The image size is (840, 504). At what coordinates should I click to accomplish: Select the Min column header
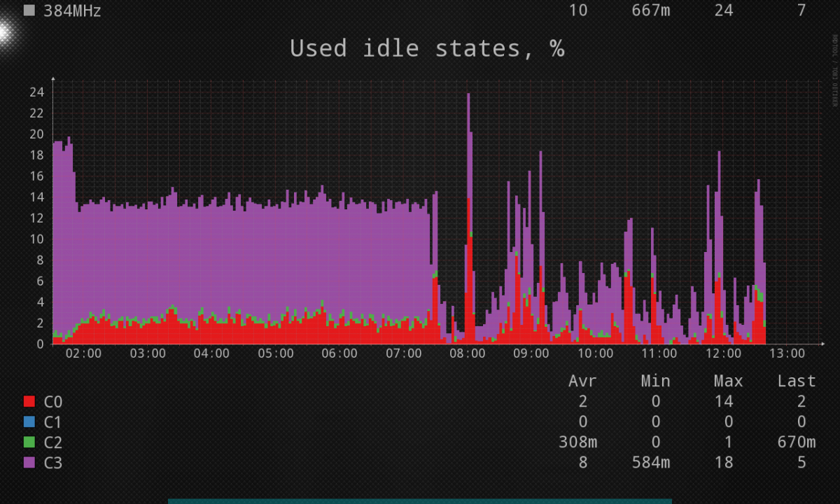click(x=655, y=381)
